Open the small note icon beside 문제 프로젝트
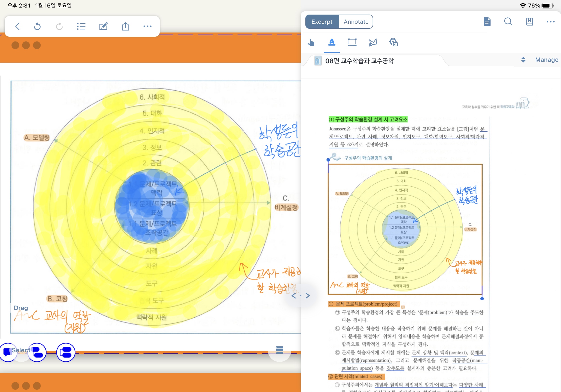 pyautogui.click(x=403, y=307)
